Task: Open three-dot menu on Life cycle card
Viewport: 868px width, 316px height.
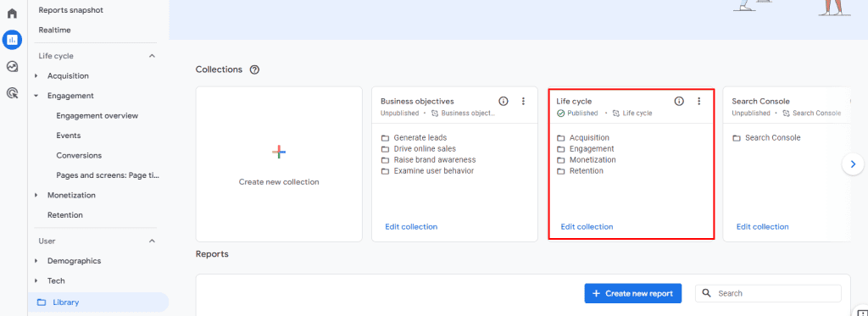Action: tap(698, 102)
